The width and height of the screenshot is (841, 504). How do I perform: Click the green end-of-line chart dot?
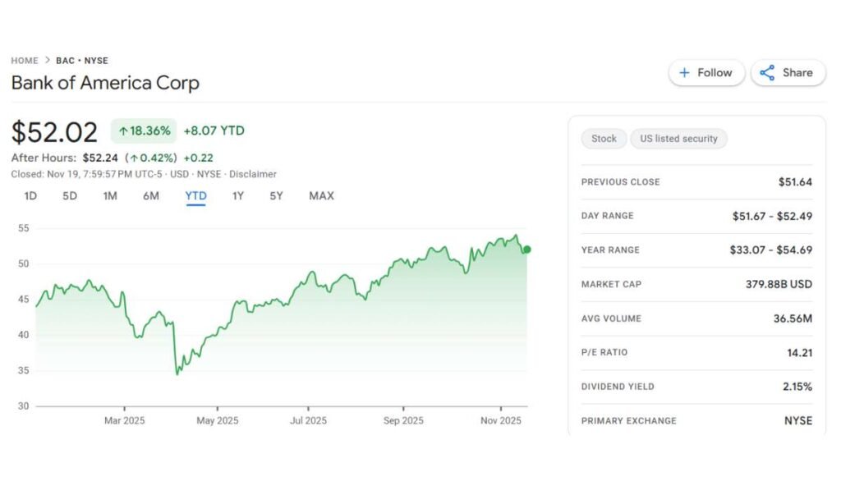click(526, 250)
